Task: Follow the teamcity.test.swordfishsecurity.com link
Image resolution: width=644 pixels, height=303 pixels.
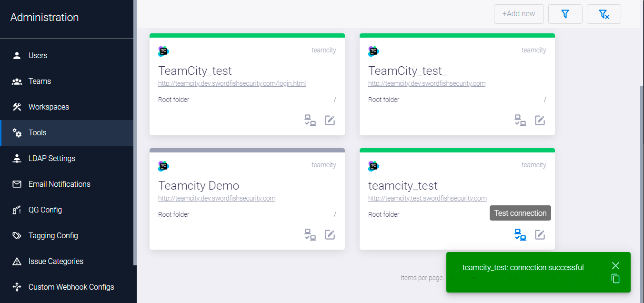Action: pyautogui.click(x=427, y=198)
